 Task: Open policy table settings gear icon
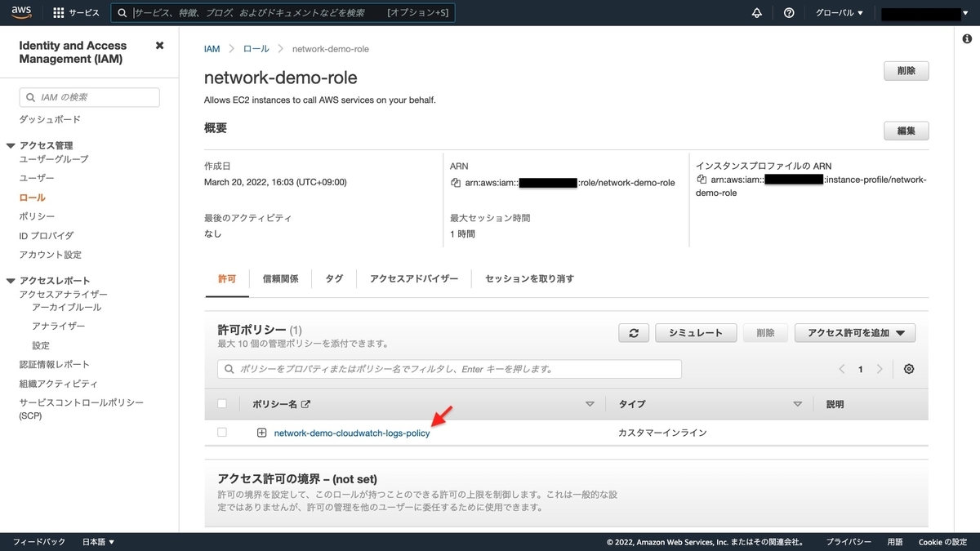click(x=909, y=369)
